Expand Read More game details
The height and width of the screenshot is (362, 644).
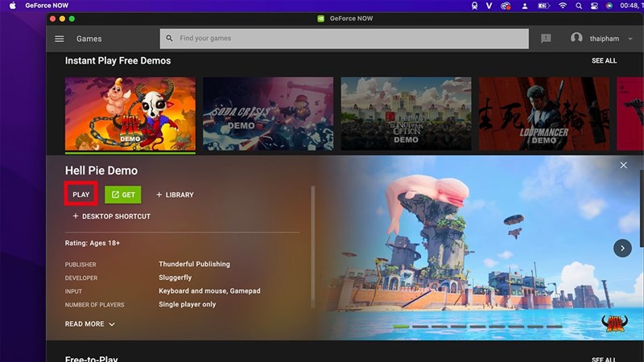coord(90,324)
